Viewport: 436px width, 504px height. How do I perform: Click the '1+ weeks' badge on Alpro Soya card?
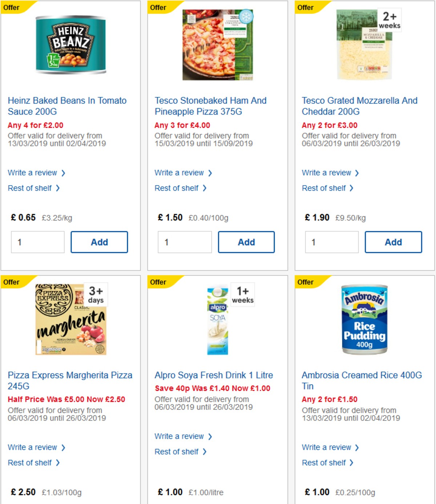243,294
